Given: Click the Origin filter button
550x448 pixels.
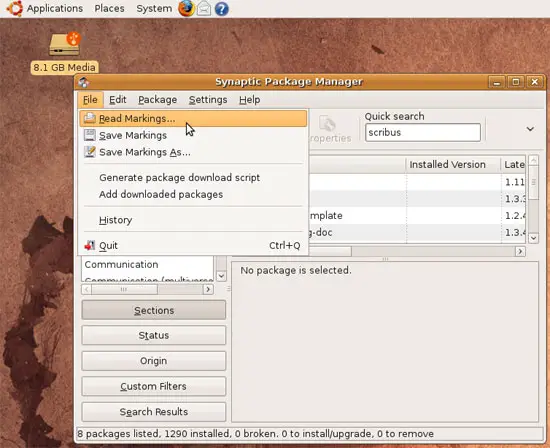Looking at the screenshot, I should pyautogui.click(x=154, y=361).
